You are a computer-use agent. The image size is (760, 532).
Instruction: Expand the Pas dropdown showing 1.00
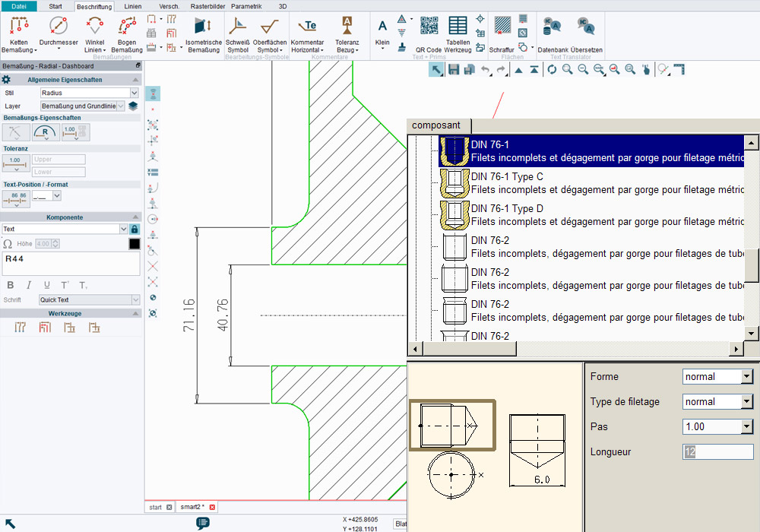pyautogui.click(x=746, y=426)
